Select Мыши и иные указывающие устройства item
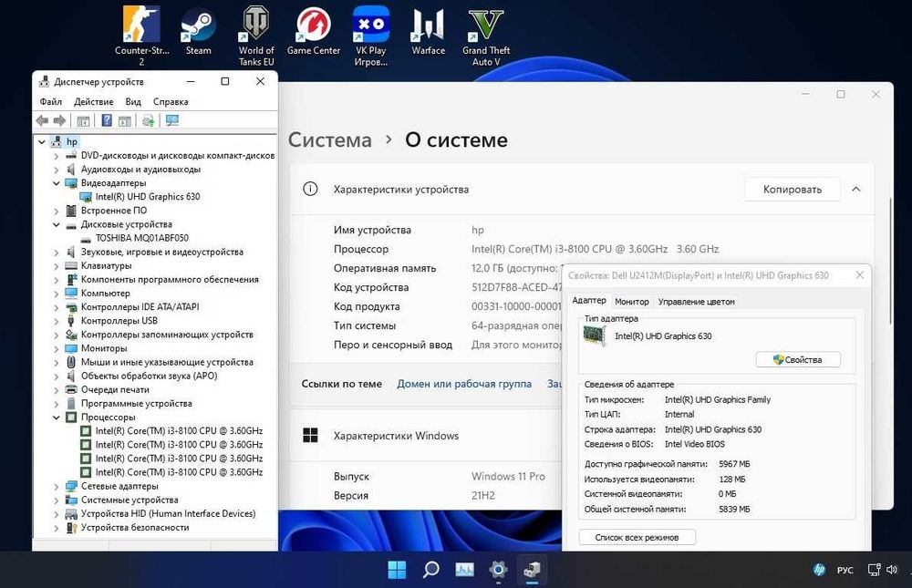The image size is (912, 588). tap(166, 362)
